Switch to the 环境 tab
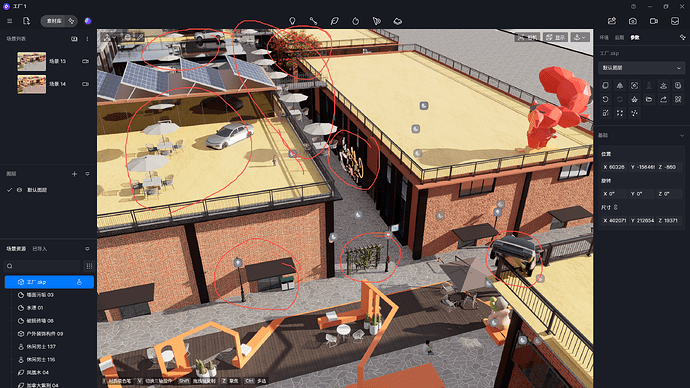690x388 pixels. tap(604, 38)
